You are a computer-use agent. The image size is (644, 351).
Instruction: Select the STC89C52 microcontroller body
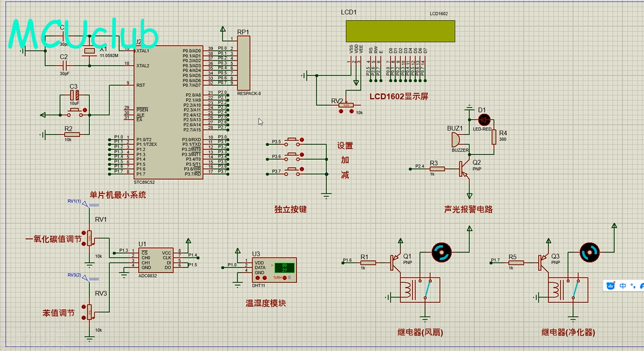(x=167, y=112)
